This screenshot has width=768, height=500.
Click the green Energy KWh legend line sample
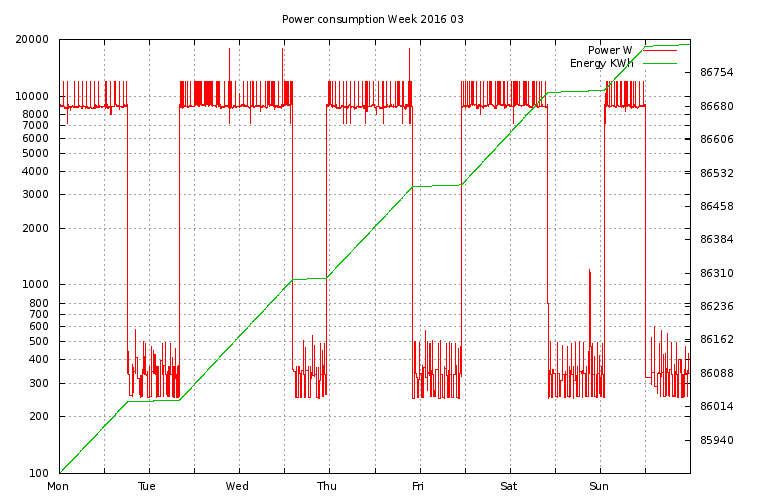point(660,64)
